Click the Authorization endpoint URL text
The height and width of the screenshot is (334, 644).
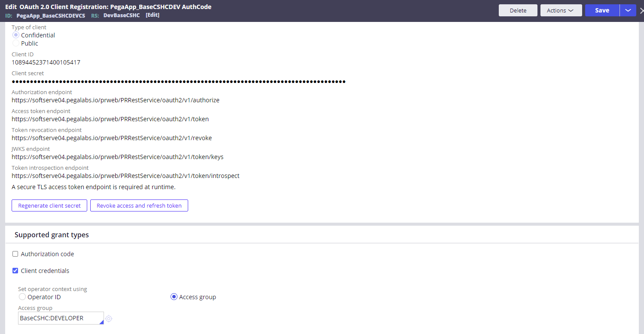tap(116, 100)
